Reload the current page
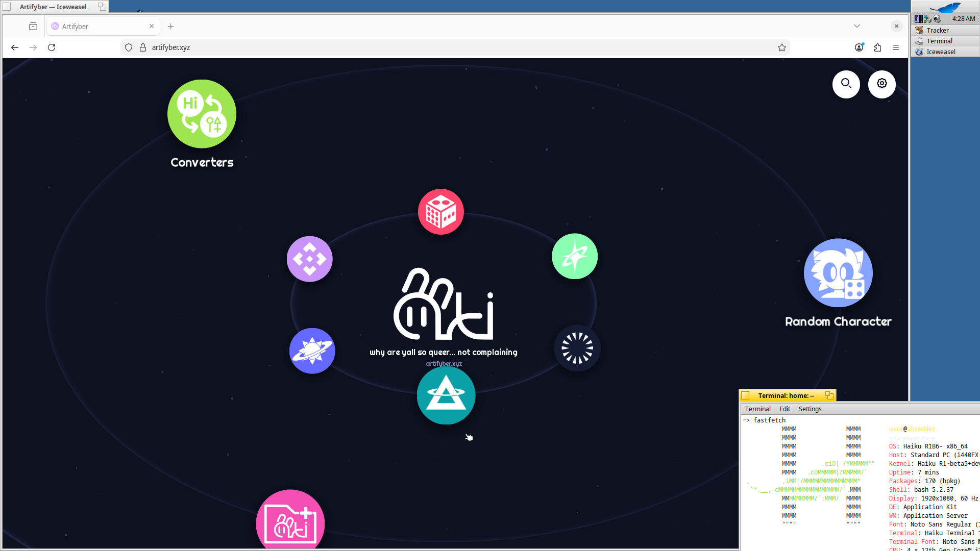This screenshot has width=980, height=551. point(52,47)
